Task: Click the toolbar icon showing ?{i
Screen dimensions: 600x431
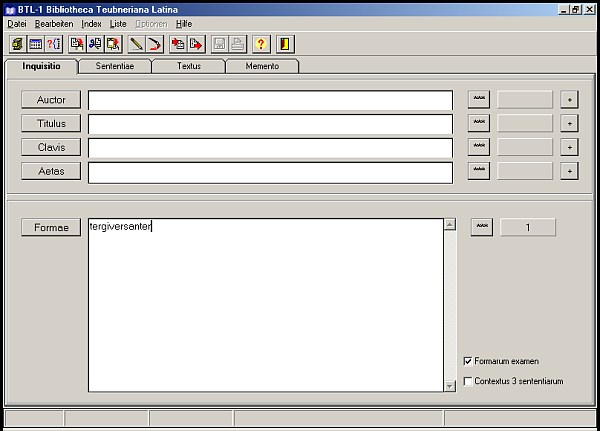Action: pos(54,44)
